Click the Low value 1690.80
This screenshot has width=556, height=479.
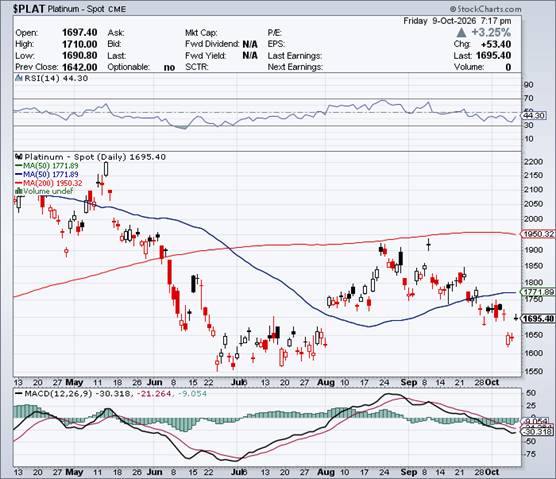(x=79, y=56)
